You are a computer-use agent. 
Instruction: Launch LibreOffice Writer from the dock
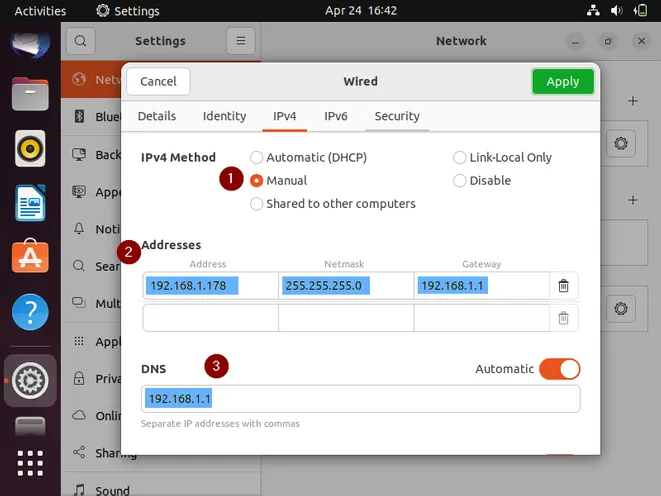pos(30,203)
